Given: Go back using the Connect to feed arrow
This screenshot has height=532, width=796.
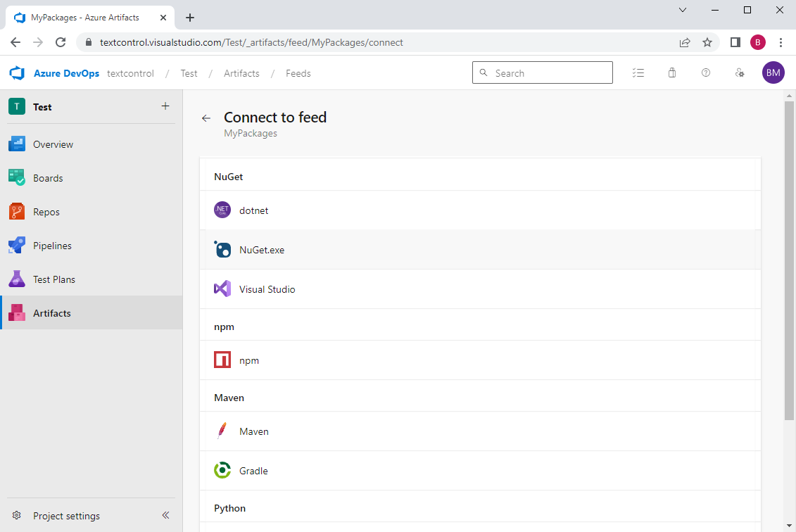Looking at the screenshot, I should coord(205,118).
